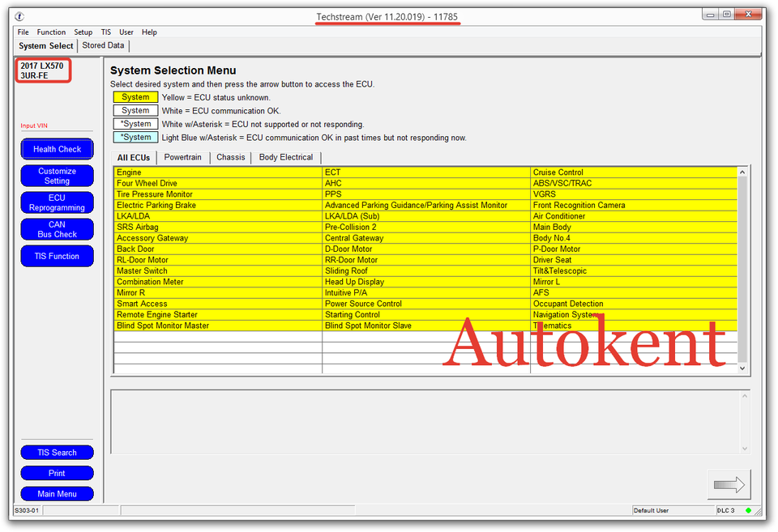Run CAN Bus Check
778x532 pixels.
tap(57, 229)
